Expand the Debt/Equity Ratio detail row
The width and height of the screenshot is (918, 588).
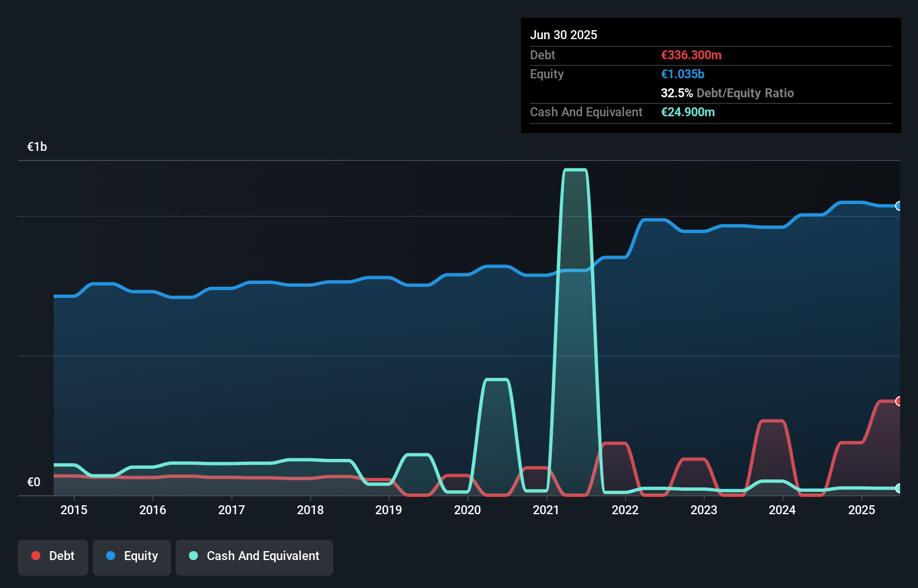(x=727, y=93)
